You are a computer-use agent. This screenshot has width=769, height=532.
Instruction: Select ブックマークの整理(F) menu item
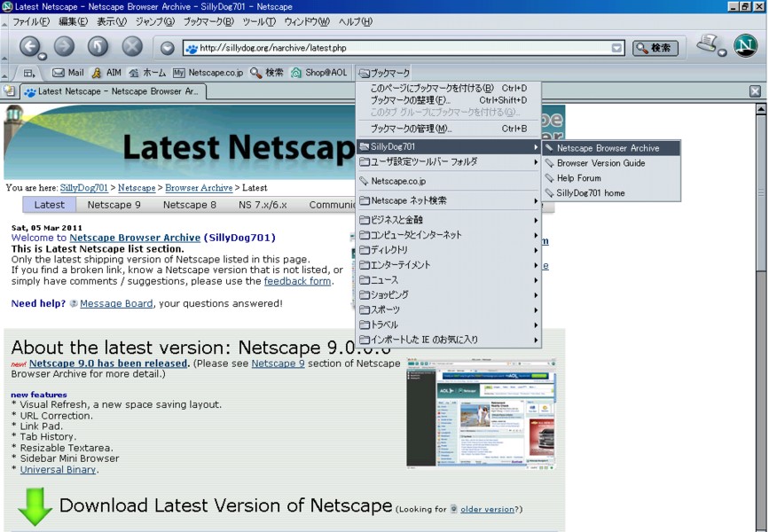[448, 100]
